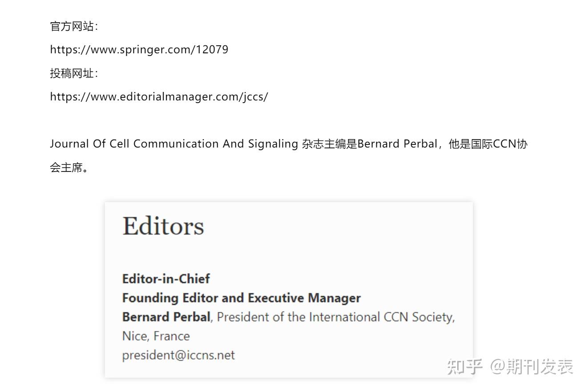Image resolution: width=588 pixels, height=391 pixels.
Task: Open the editorialmanager.com/jccs submission URL
Action: [x=159, y=97]
